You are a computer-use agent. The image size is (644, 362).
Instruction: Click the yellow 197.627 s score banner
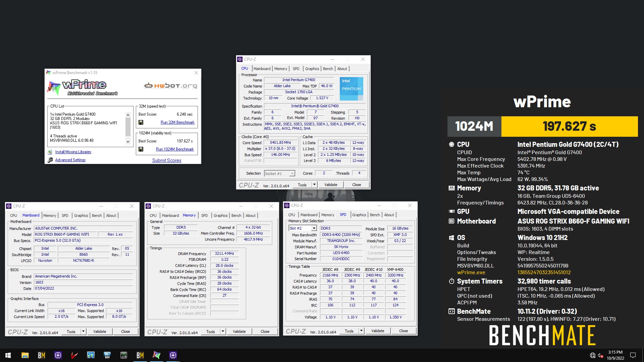click(x=570, y=126)
